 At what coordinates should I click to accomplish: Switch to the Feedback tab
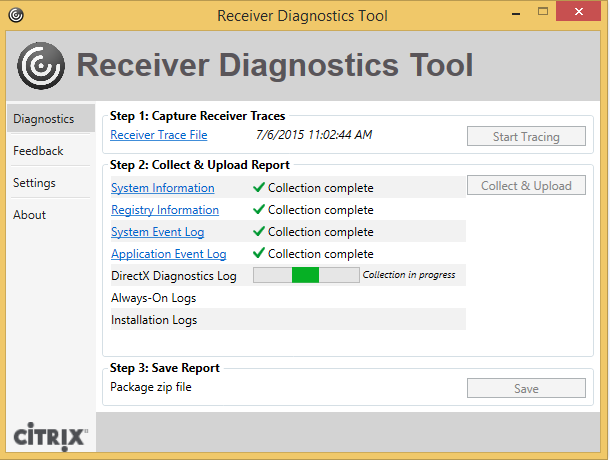pos(38,151)
